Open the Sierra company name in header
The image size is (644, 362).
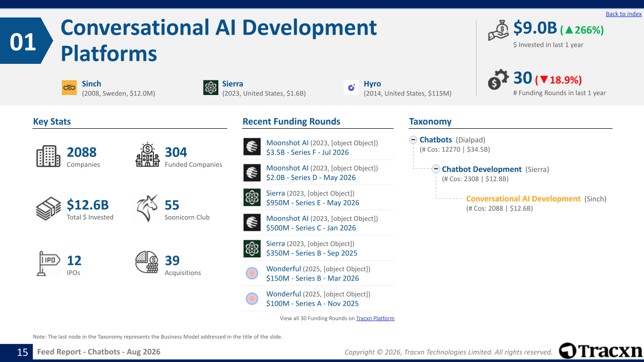pyautogui.click(x=232, y=84)
